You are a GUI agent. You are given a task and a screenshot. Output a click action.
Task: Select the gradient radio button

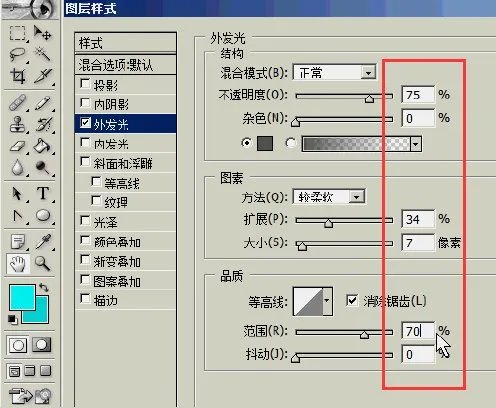pyautogui.click(x=291, y=143)
